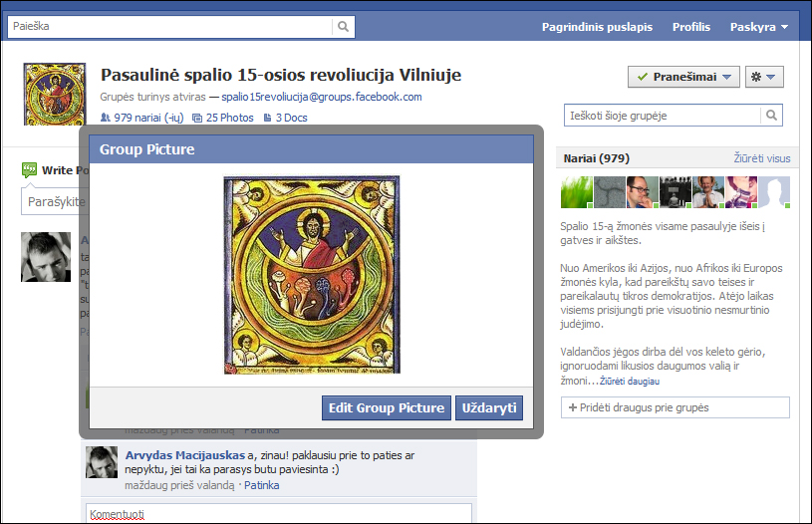Open the 979 nariai members link
Screen dimensions: 812x524
(148, 118)
